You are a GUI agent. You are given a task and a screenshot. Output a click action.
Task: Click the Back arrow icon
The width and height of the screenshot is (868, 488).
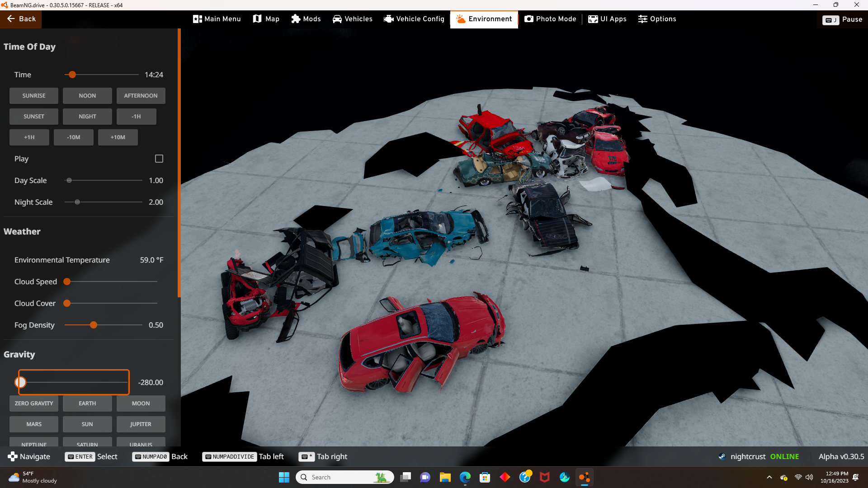coord(11,19)
